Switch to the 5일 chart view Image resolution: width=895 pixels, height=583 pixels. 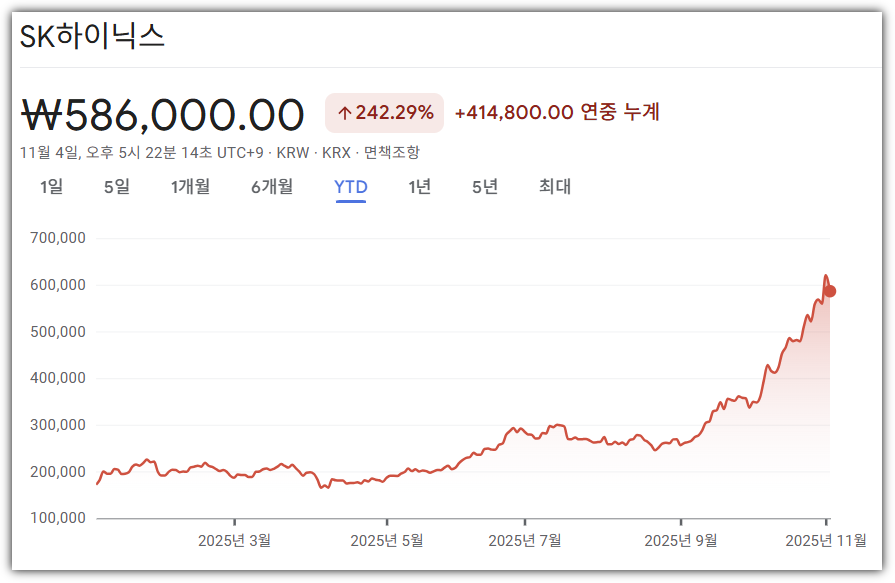click(x=117, y=187)
